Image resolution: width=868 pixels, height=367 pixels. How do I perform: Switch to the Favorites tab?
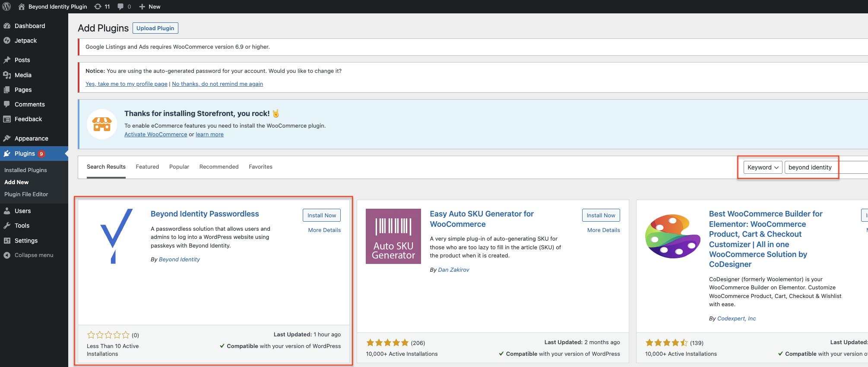(260, 167)
